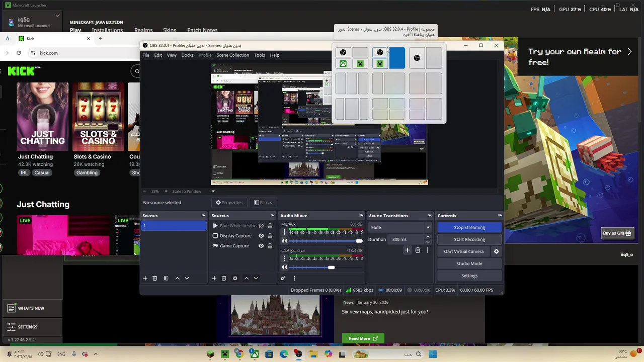Adjust Mic/Aux volume slider
This screenshot has width=644, height=362.
[359, 241]
